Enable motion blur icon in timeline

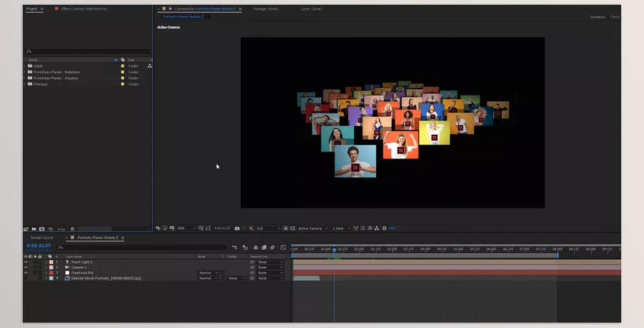(272, 248)
